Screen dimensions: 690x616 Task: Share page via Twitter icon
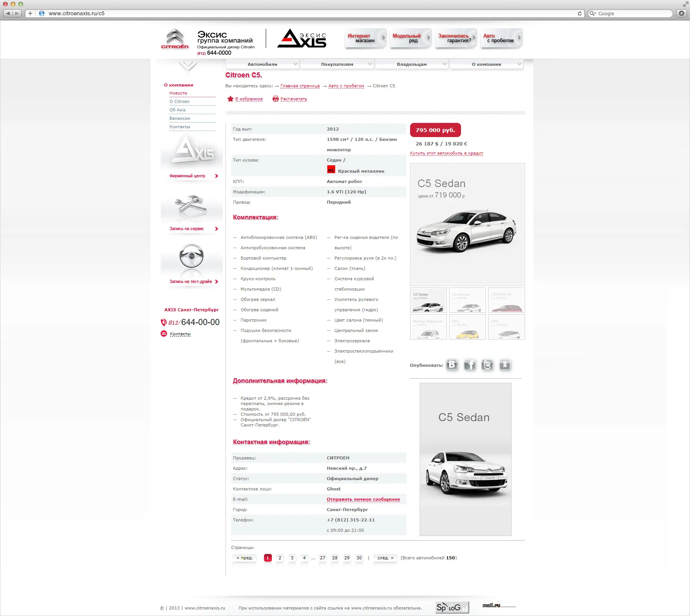coord(487,365)
